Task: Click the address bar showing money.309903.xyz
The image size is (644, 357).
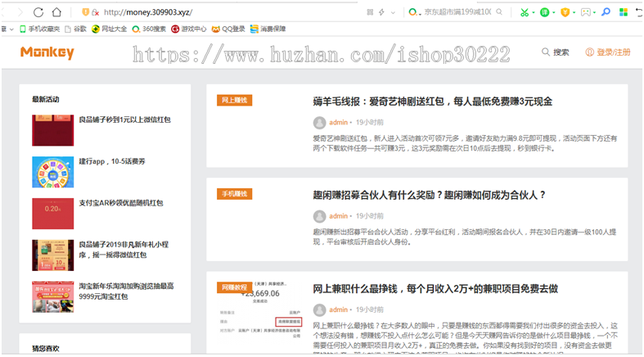Action: click(148, 12)
